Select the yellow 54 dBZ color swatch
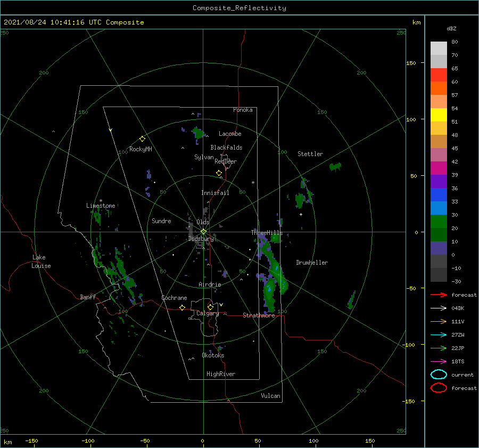This screenshot has height=448, width=479. tap(439, 115)
